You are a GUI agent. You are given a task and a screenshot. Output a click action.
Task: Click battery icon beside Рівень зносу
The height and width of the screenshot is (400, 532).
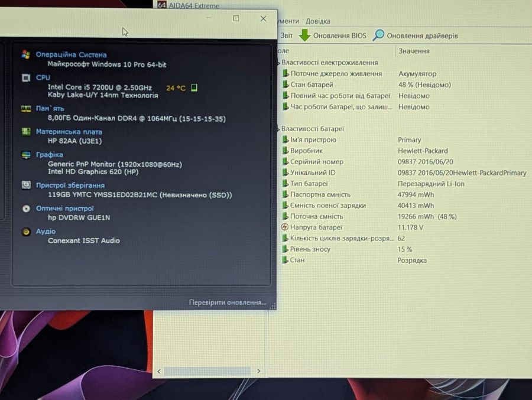pos(285,249)
